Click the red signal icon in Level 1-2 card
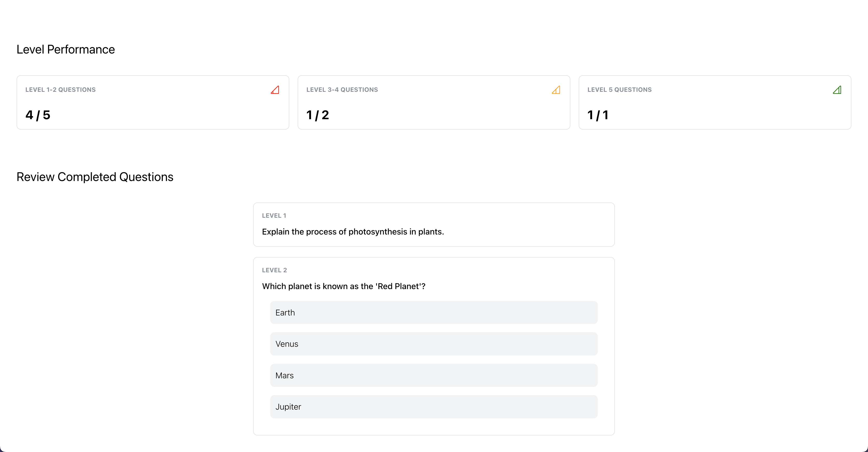The height and width of the screenshot is (452, 868). pyautogui.click(x=275, y=90)
